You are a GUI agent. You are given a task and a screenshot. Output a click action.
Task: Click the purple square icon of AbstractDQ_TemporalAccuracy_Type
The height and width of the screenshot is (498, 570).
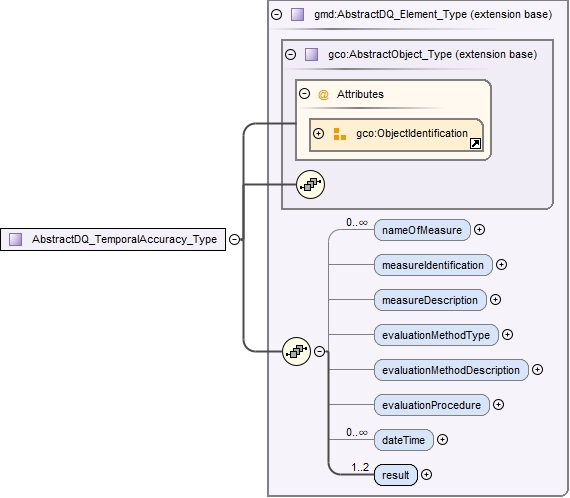[16, 239]
